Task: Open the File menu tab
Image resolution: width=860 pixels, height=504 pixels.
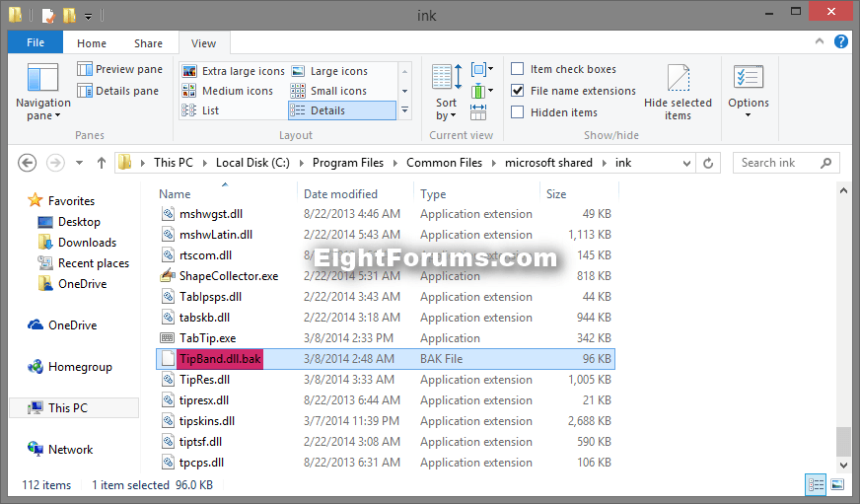Action: [x=36, y=42]
